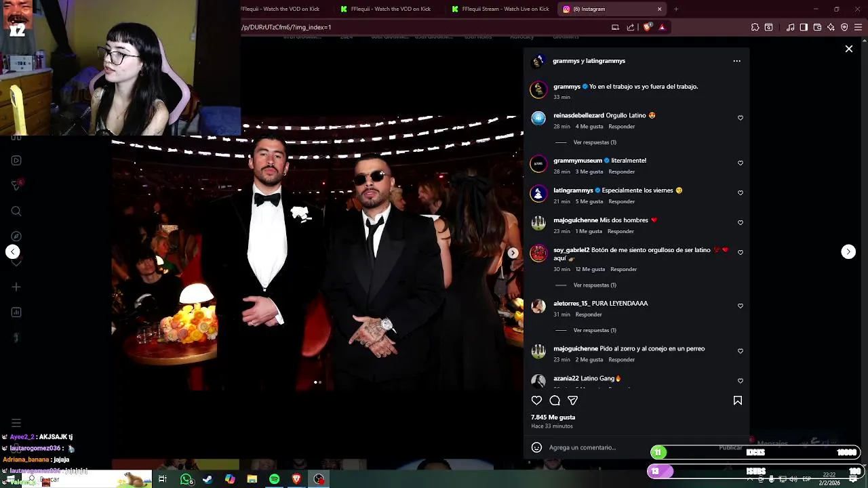Reply to aletorres_15_ comment

click(589, 315)
